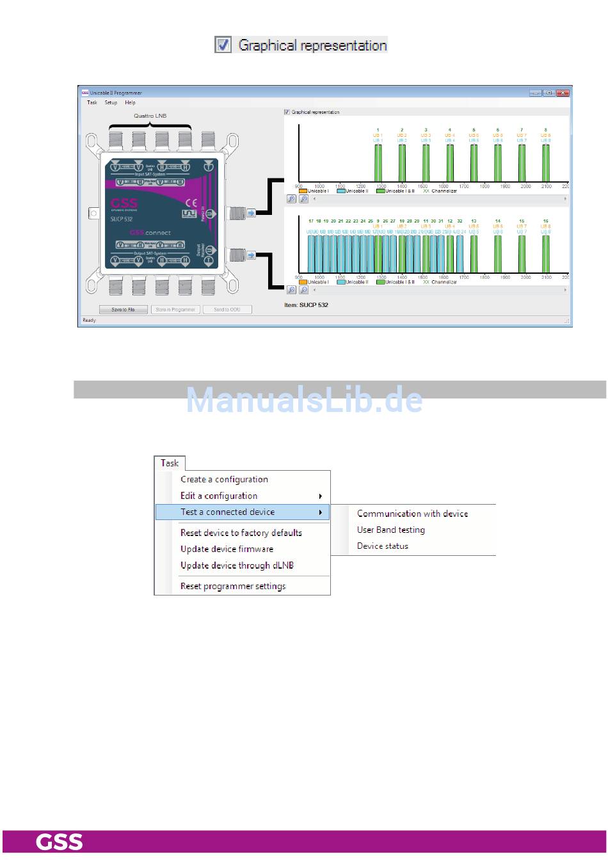The width and height of the screenshot is (608, 868).
Task: Select Device status in submenu
Action: click(383, 546)
